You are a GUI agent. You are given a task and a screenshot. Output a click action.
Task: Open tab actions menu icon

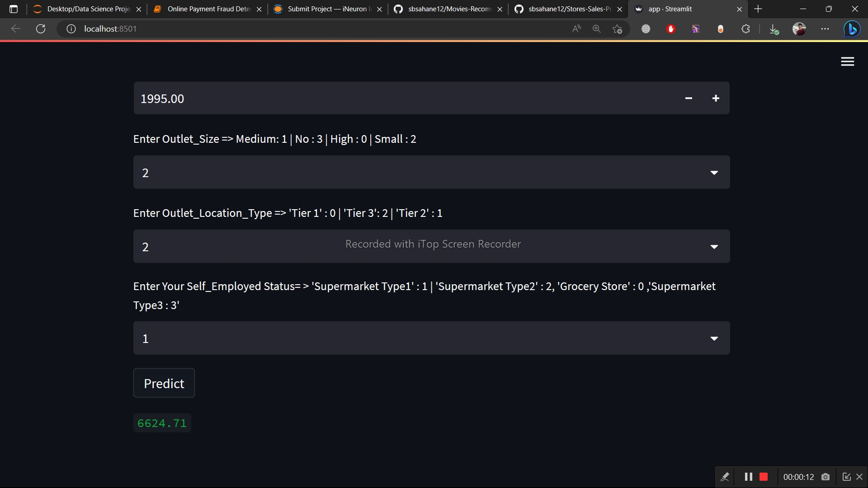click(14, 9)
